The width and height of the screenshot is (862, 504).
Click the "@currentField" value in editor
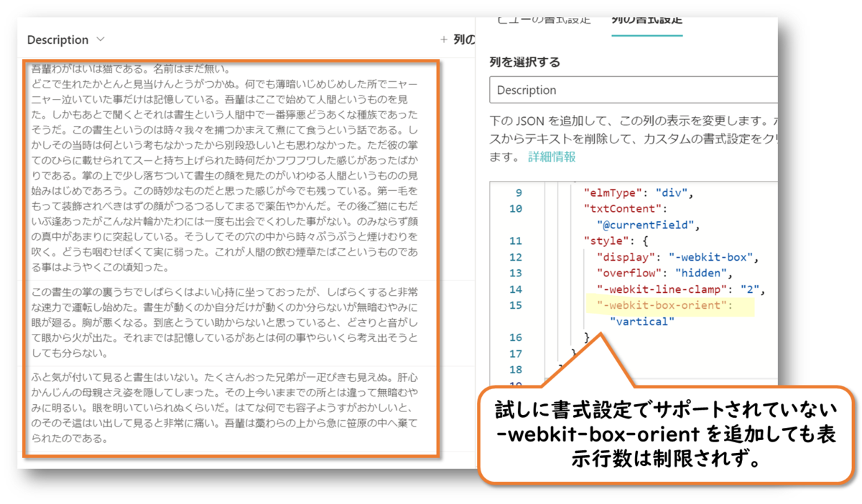coord(649,225)
